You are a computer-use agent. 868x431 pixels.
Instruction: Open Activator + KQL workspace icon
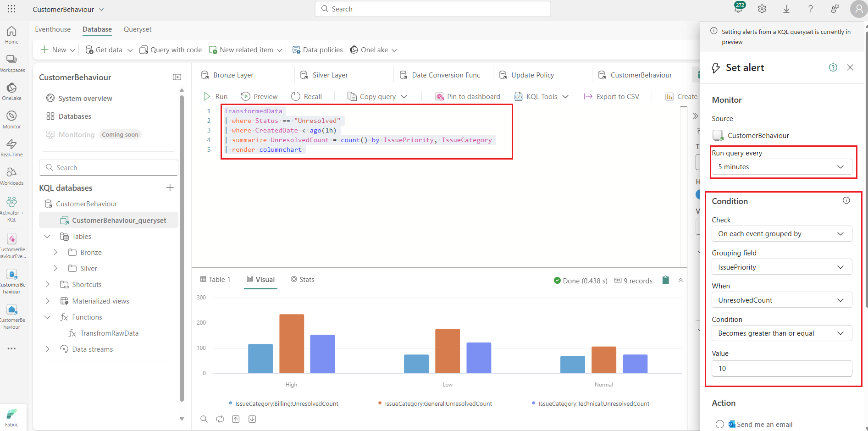(11, 209)
